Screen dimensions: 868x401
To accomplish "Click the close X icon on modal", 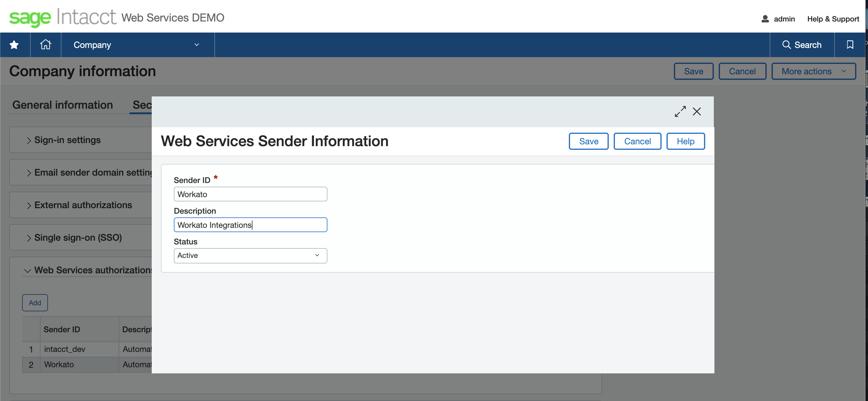I will coord(698,111).
